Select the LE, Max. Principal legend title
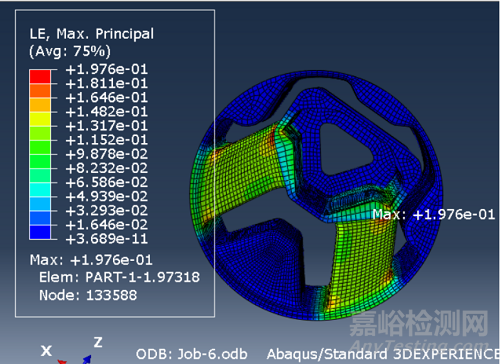This screenshot has height=364, width=500. click(92, 34)
